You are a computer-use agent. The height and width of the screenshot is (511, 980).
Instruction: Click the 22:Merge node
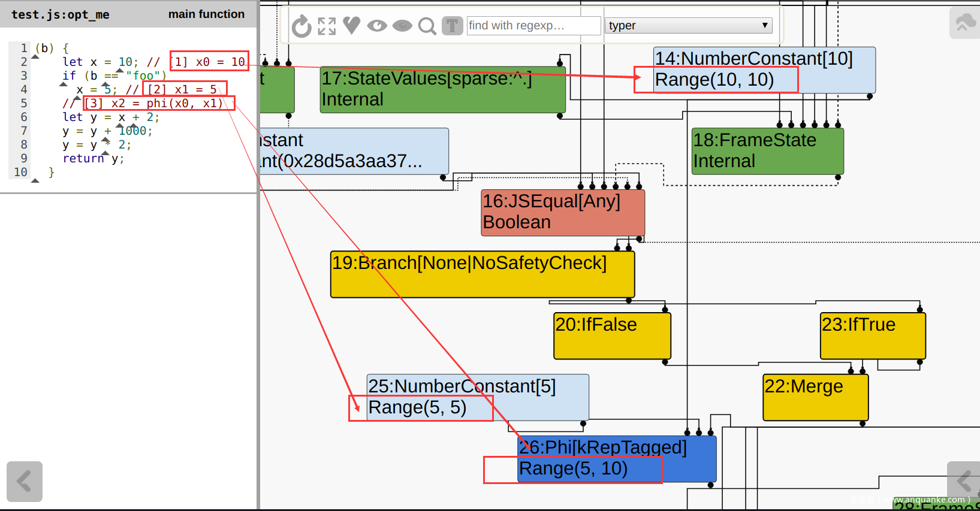click(x=815, y=398)
